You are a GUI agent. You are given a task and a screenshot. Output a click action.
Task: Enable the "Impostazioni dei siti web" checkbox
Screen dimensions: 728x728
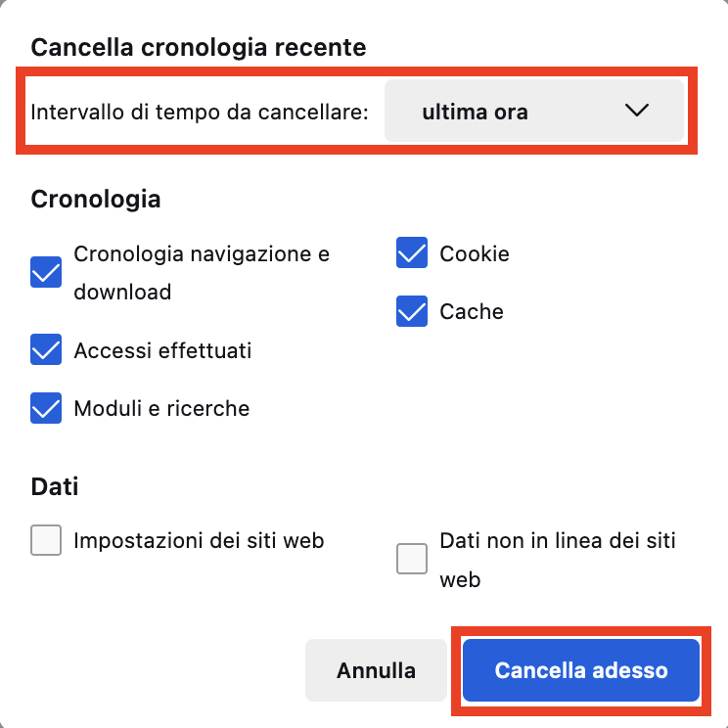tap(46, 540)
